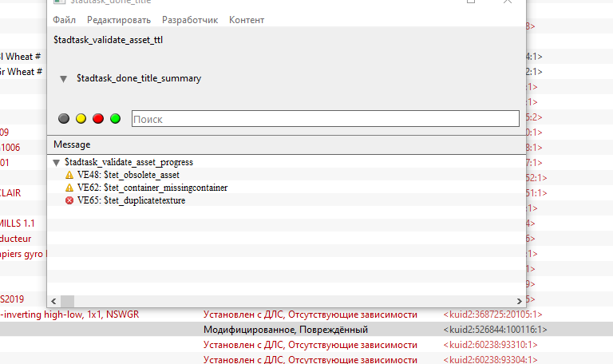This screenshot has height=364, width=613.
Task: Toggle the green success filter circle
Action: [115, 119]
